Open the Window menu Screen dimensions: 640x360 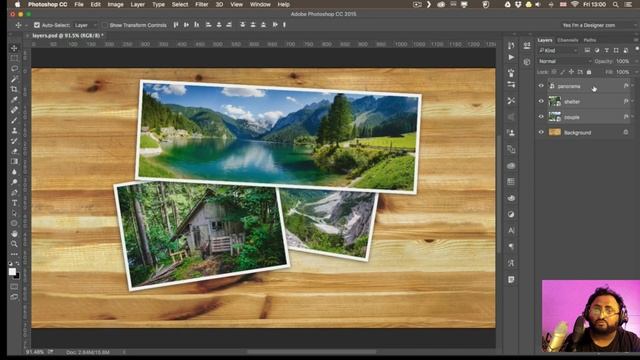(x=260, y=4)
